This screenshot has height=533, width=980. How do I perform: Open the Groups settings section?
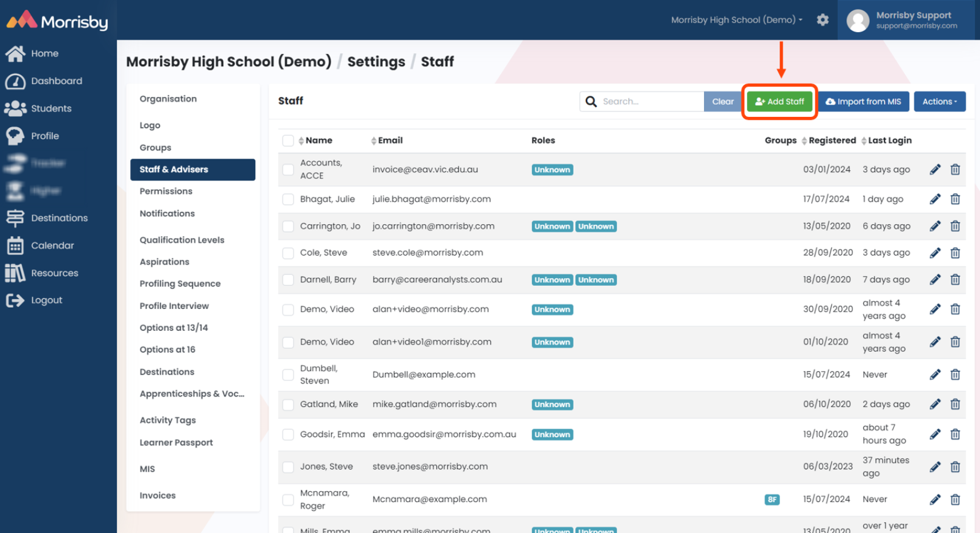156,148
